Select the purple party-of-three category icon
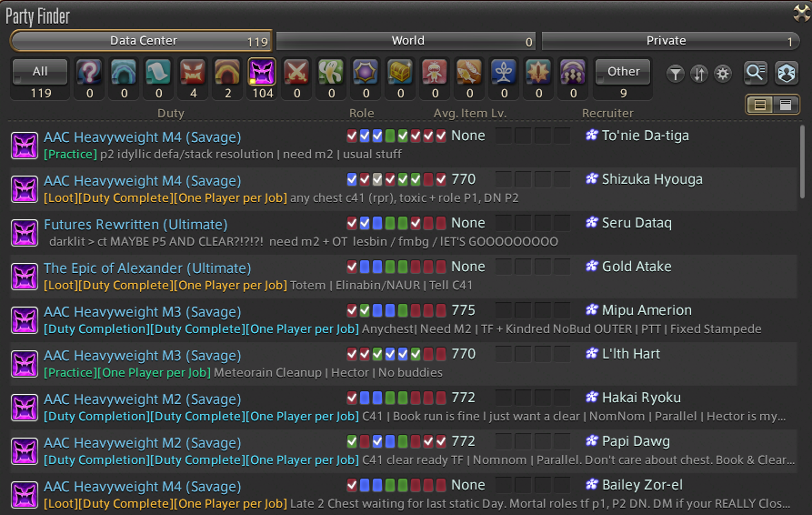Image resolution: width=812 pixels, height=515 pixels. (x=573, y=72)
